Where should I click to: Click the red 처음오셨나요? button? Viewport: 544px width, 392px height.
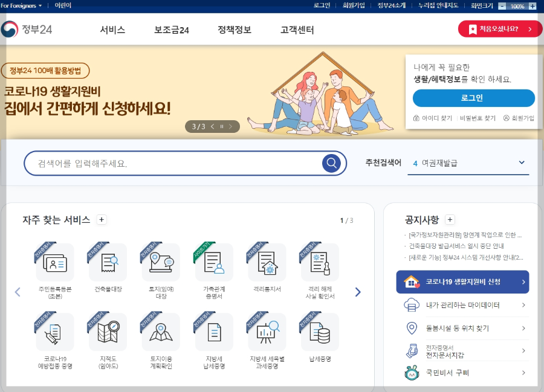[x=500, y=29]
